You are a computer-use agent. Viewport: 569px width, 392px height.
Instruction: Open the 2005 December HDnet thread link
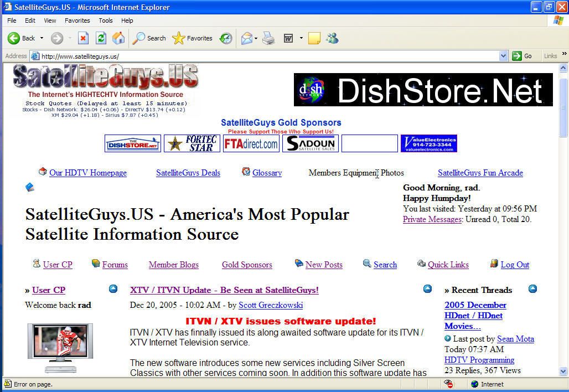(x=475, y=316)
